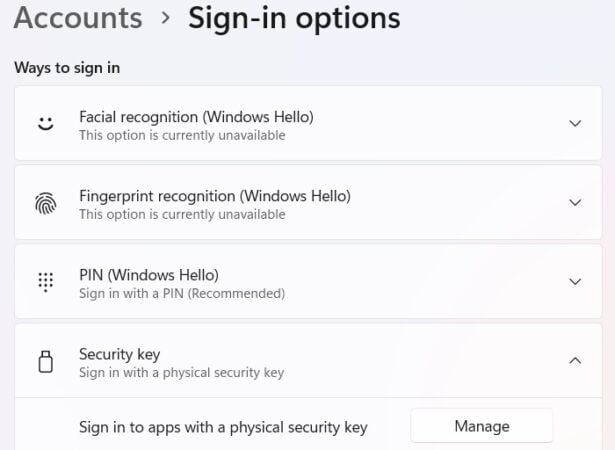Open Manage for physical security key

[x=482, y=426]
